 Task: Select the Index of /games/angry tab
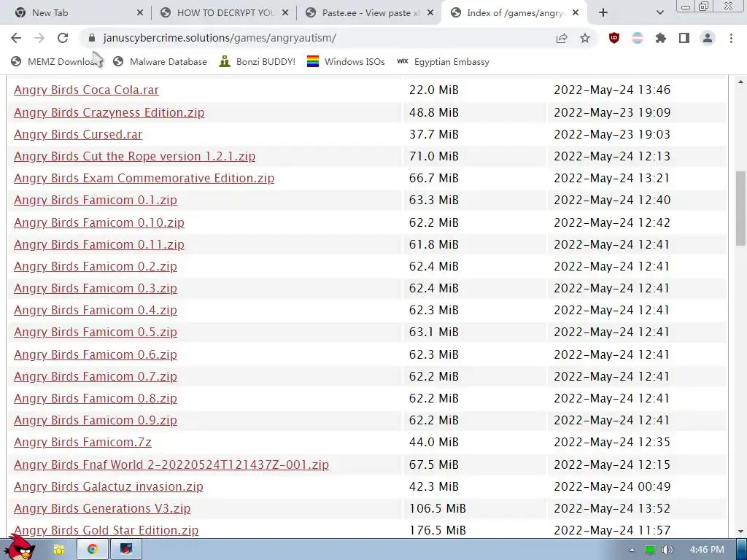pos(514,13)
